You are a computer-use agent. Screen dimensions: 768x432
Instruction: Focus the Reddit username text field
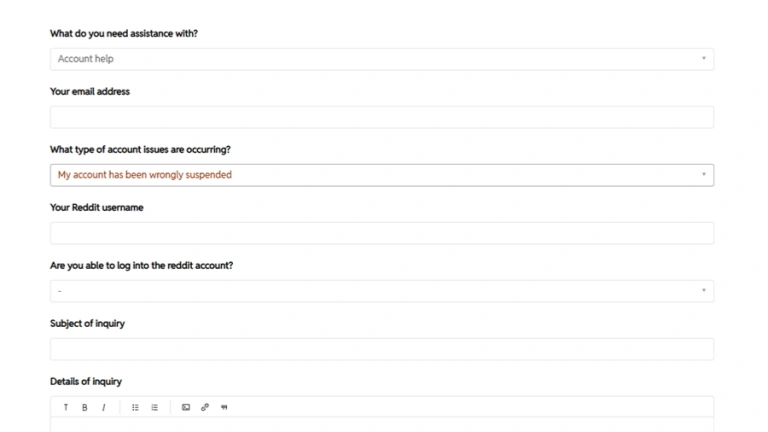pos(381,233)
